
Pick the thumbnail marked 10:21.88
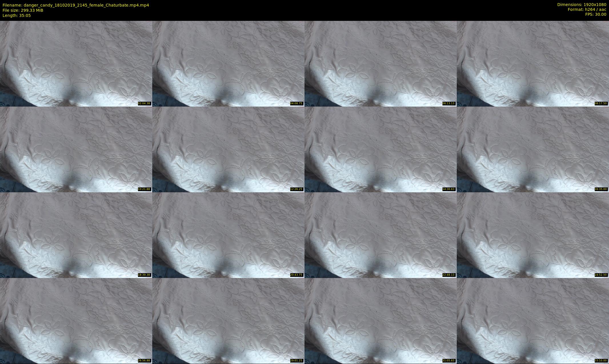pyautogui.click(x=76, y=149)
